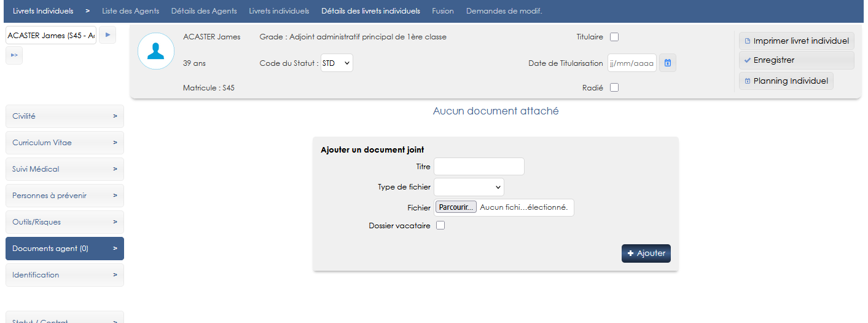Screen dimensions: 868x323
Task: Click the next agent arrow button
Action: coord(108,35)
